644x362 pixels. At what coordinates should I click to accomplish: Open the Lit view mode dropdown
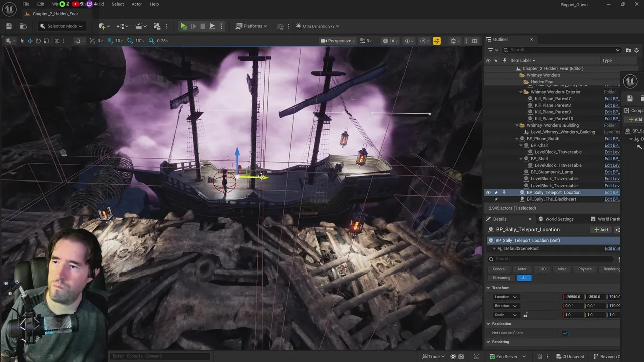[x=389, y=41]
